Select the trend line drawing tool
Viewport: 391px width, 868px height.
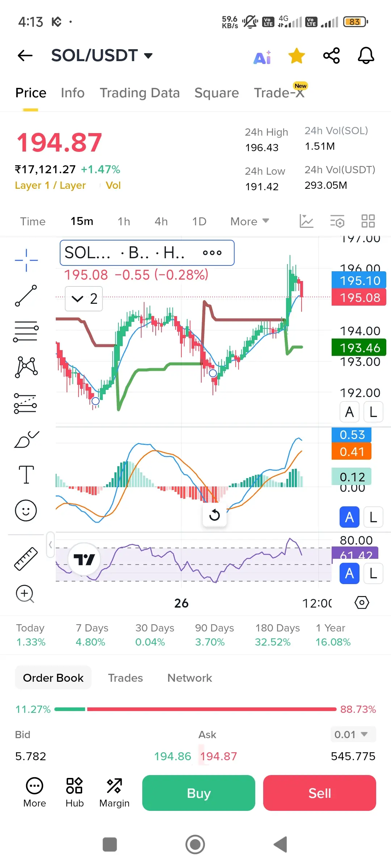tap(26, 295)
